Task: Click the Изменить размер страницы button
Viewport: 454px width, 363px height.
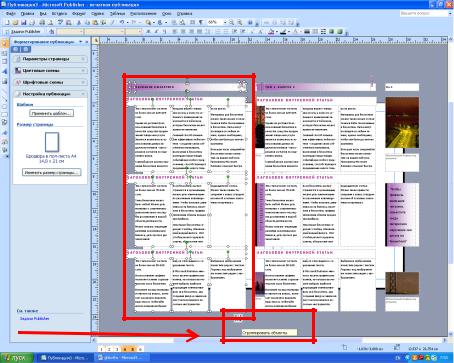Action: (51, 172)
